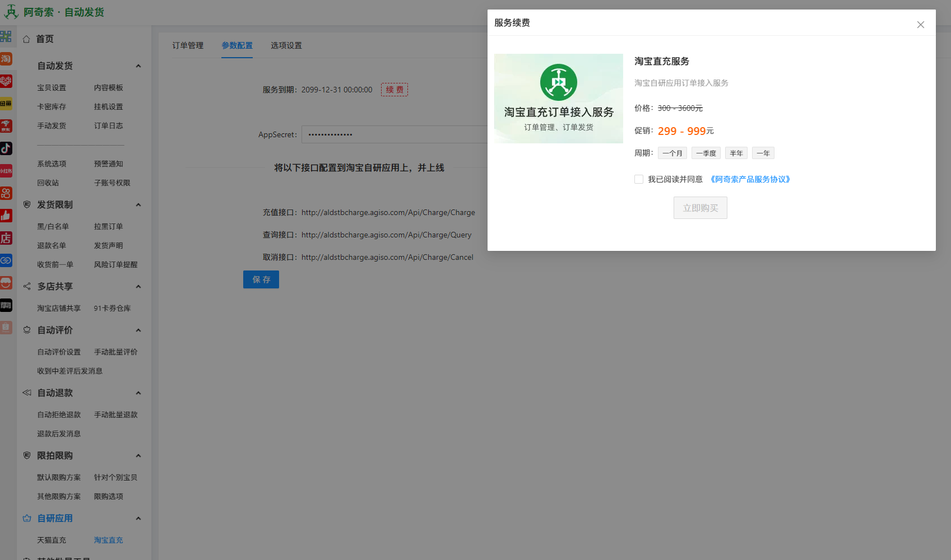Select the orange Kuaishou platform icon
This screenshot has width=951, height=560.
[6, 193]
